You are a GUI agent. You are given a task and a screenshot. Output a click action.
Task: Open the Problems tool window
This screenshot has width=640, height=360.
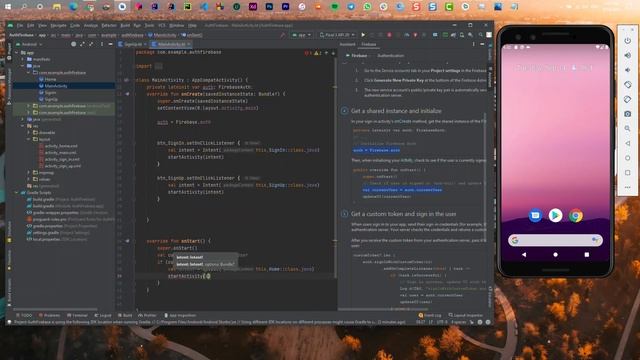49,316
